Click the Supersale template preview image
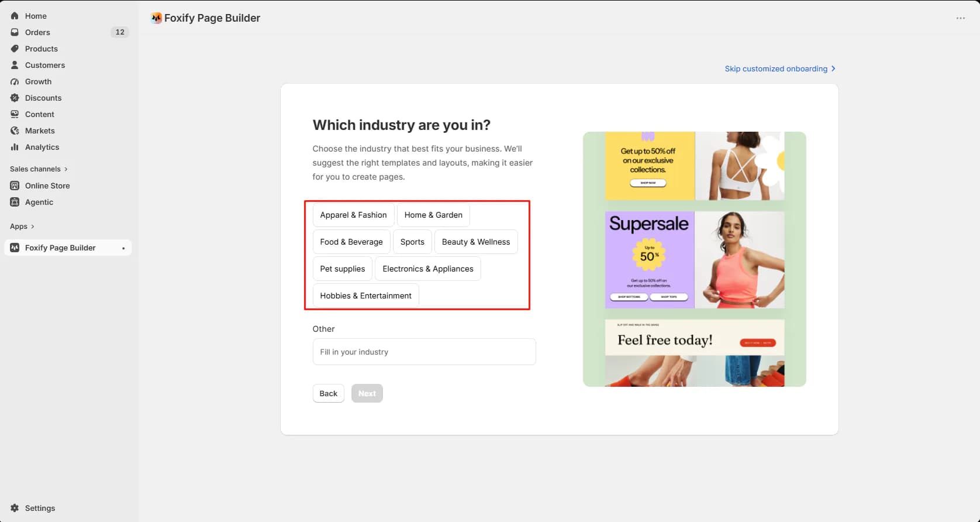Image resolution: width=980 pixels, height=522 pixels. pos(694,259)
